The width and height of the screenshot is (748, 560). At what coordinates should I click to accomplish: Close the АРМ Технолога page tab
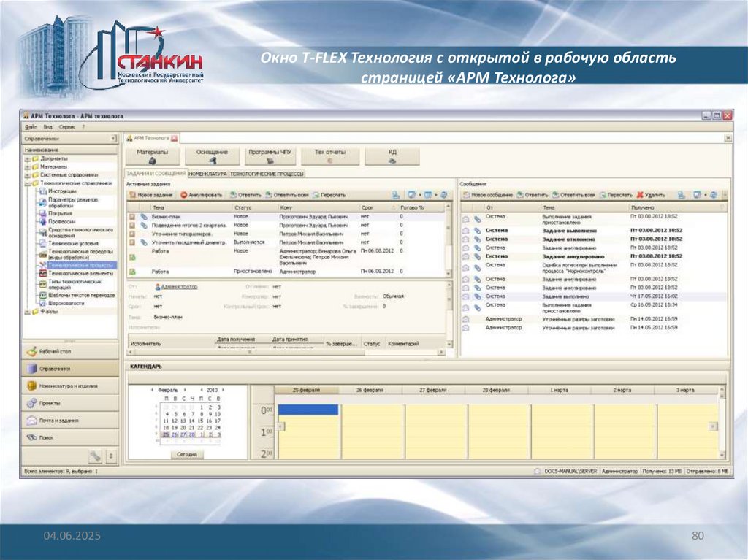point(175,138)
